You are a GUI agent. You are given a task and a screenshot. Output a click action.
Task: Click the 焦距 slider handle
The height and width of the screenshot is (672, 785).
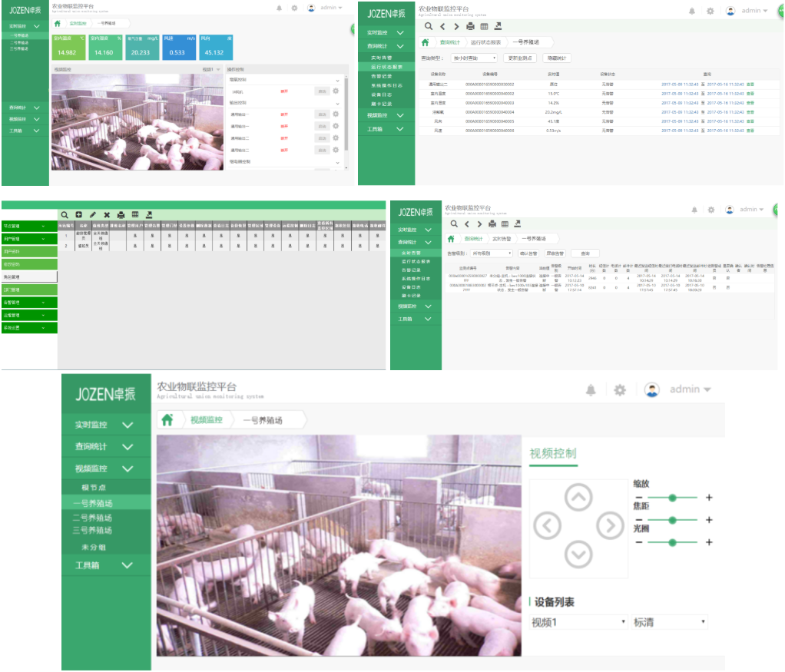point(672,520)
